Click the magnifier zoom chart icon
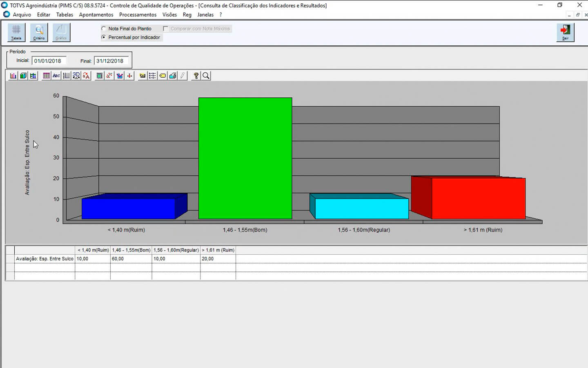Image resolution: width=588 pixels, height=368 pixels. click(206, 76)
